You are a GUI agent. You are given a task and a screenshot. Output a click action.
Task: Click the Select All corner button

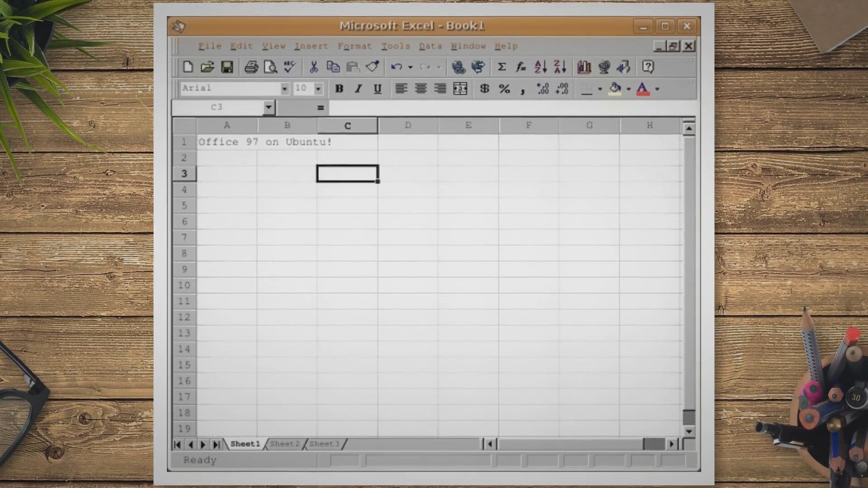pyautogui.click(x=184, y=125)
